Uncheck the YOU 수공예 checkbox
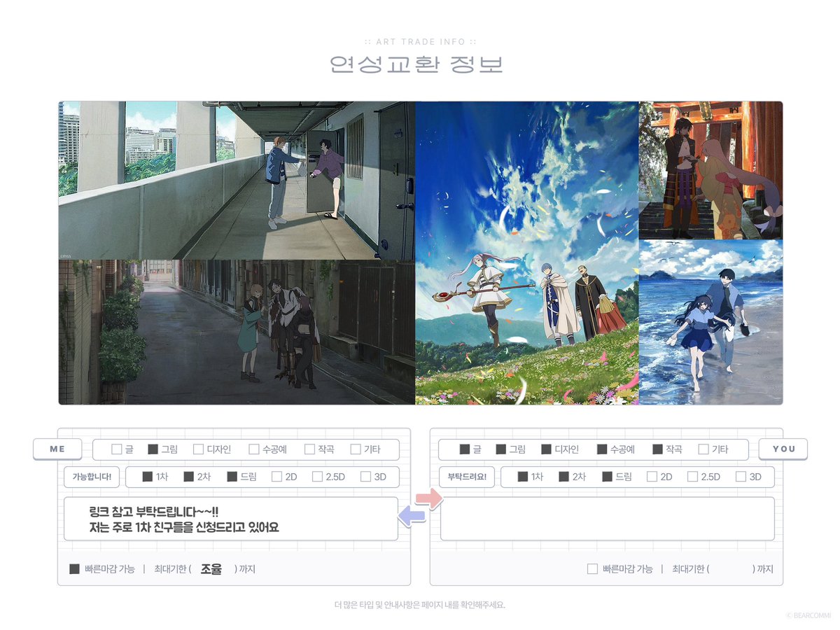This screenshot has width=840, height=630. pyautogui.click(x=602, y=449)
